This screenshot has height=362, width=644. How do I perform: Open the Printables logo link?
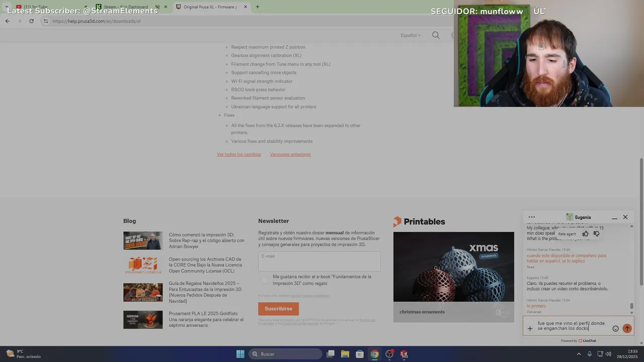coord(419,221)
